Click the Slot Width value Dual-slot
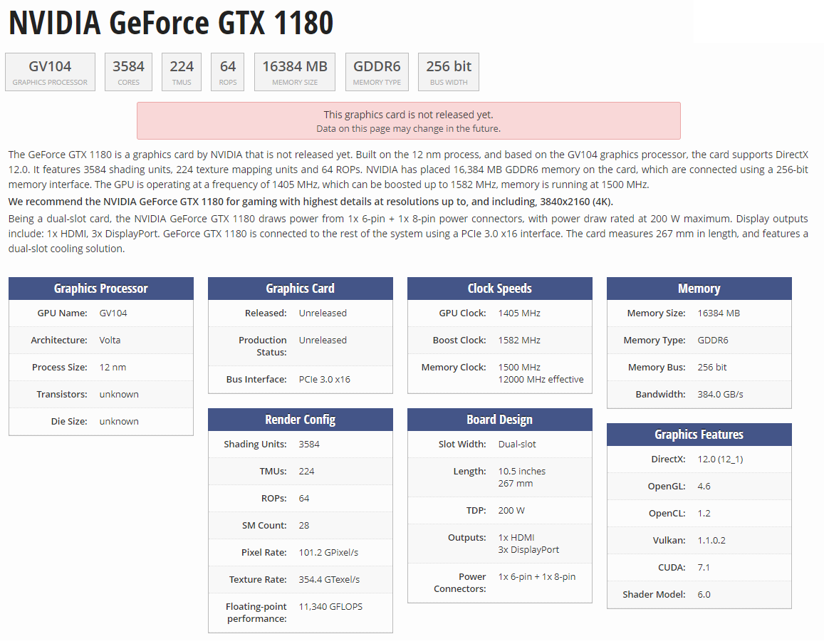This screenshot has width=824, height=644. coord(517,445)
